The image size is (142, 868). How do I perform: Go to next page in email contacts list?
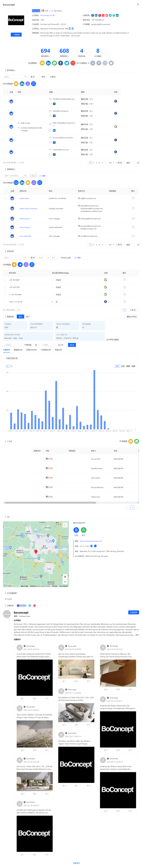(x=114, y=163)
